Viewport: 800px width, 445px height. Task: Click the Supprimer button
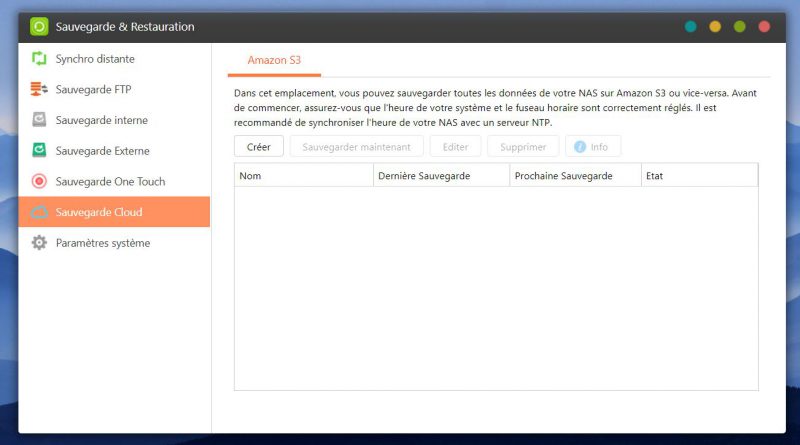point(523,147)
